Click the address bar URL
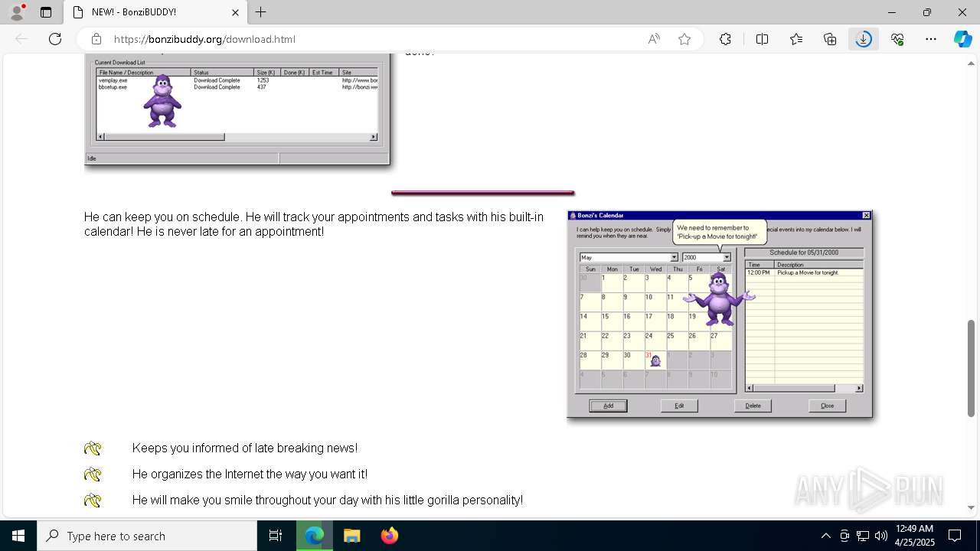Image resolution: width=980 pixels, height=551 pixels. (x=204, y=39)
